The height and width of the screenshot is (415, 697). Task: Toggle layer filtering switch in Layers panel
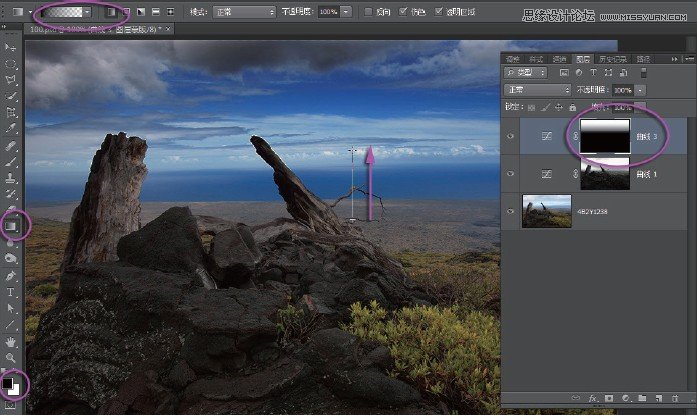pyautogui.click(x=643, y=72)
